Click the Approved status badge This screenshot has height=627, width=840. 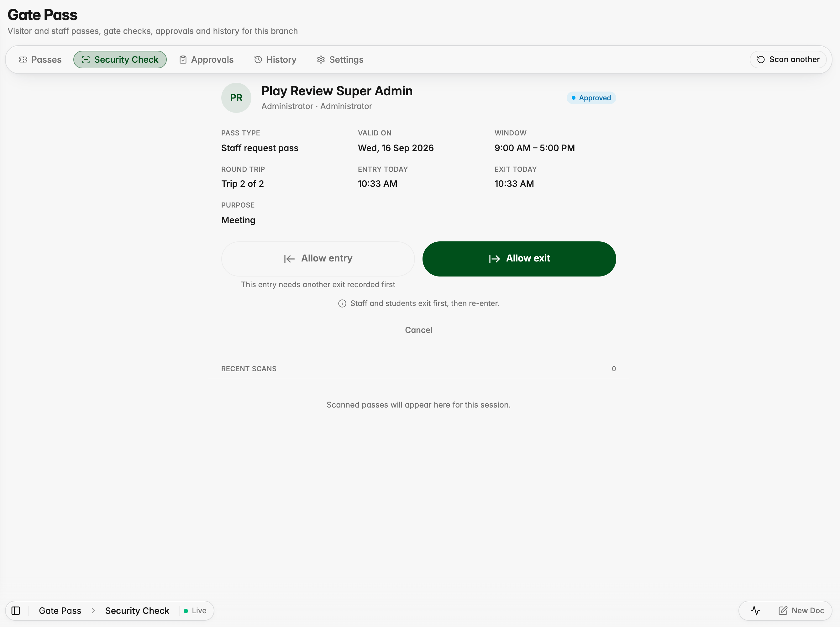coord(591,98)
